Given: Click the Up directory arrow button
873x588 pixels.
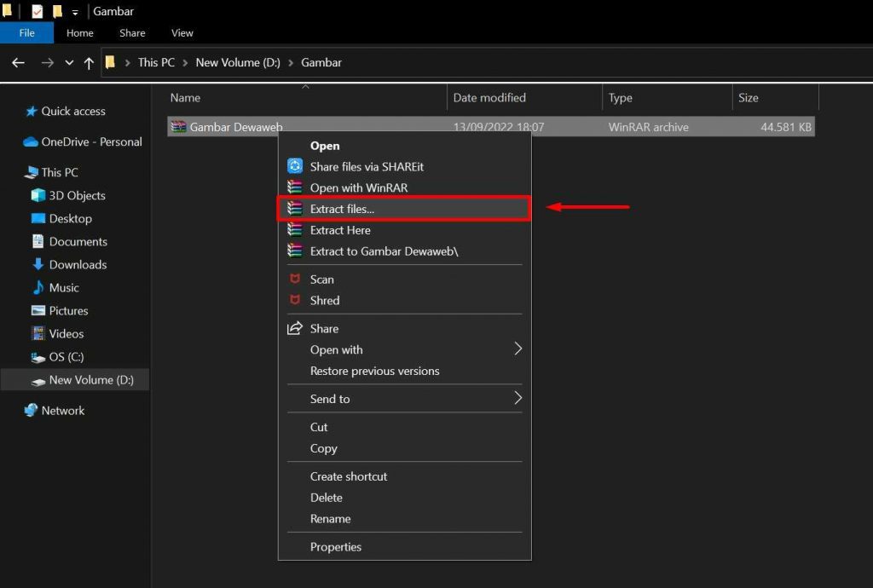Looking at the screenshot, I should point(89,63).
